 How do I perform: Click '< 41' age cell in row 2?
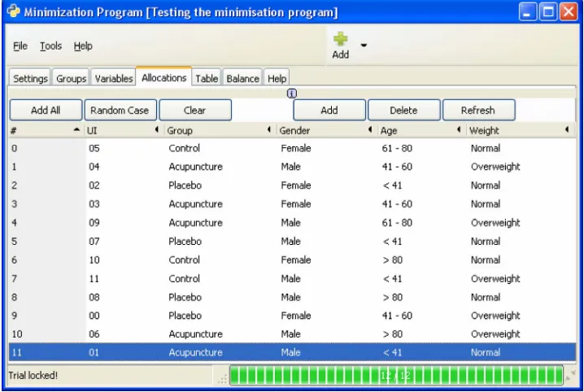393,185
